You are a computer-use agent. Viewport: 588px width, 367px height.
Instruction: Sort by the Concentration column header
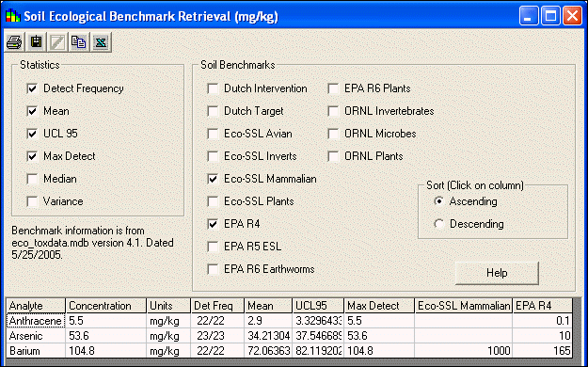point(106,306)
